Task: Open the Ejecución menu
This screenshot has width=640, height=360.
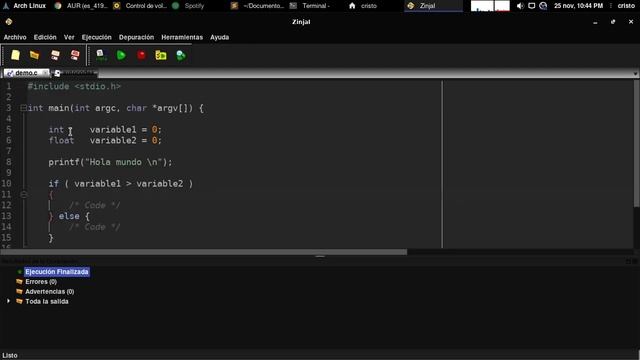Action: coord(96,37)
